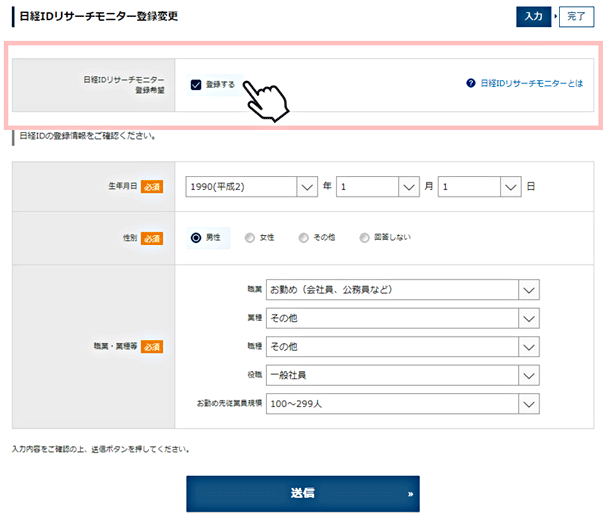The image size is (609, 521).
Task: Expand お勤め先従業員規模 dropdown 100〜299人
Action: 402,404
